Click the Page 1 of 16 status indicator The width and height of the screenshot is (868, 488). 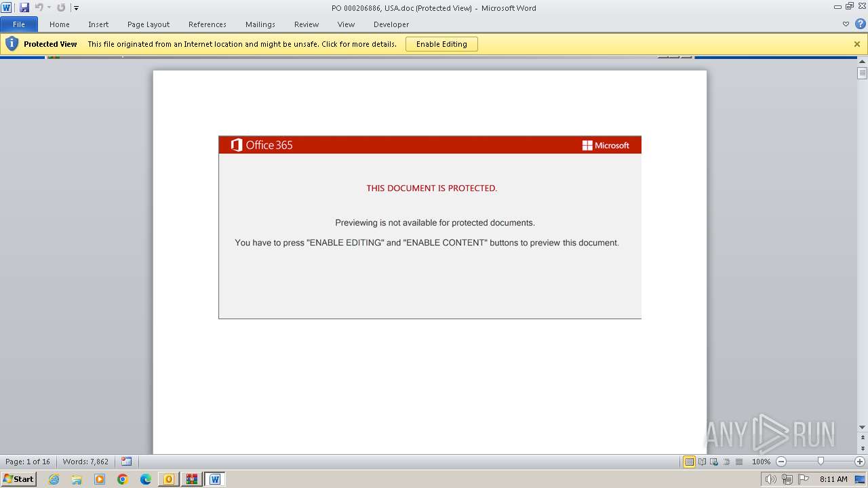tap(28, 462)
